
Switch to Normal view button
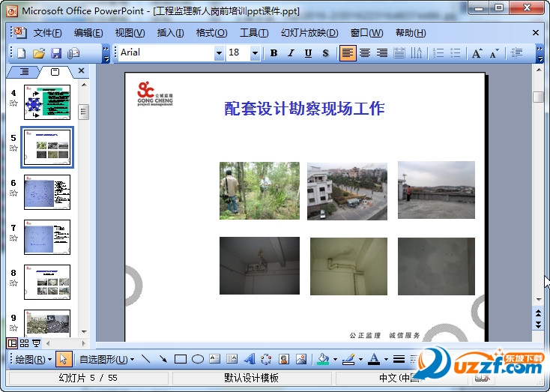(x=12, y=343)
